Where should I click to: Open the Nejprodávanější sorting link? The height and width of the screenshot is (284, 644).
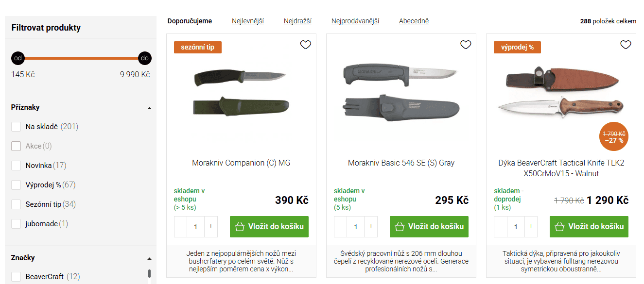click(355, 21)
